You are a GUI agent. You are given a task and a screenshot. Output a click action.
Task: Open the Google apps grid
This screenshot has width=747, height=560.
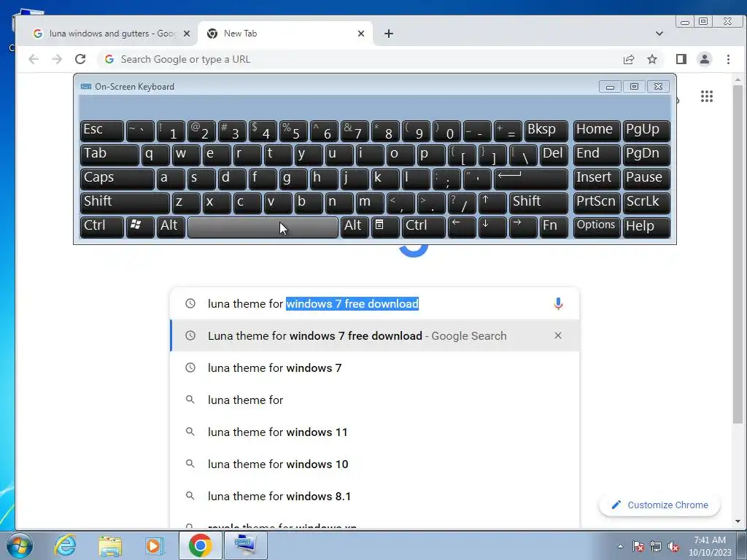click(x=706, y=96)
